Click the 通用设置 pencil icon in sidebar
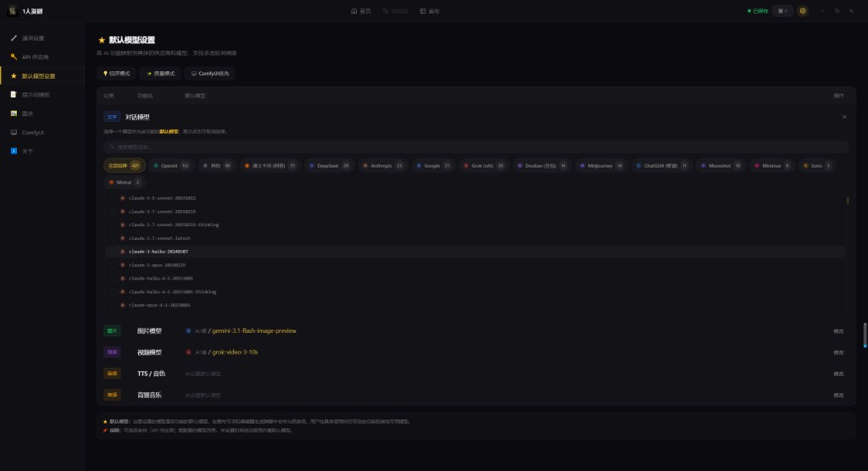 (x=14, y=38)
